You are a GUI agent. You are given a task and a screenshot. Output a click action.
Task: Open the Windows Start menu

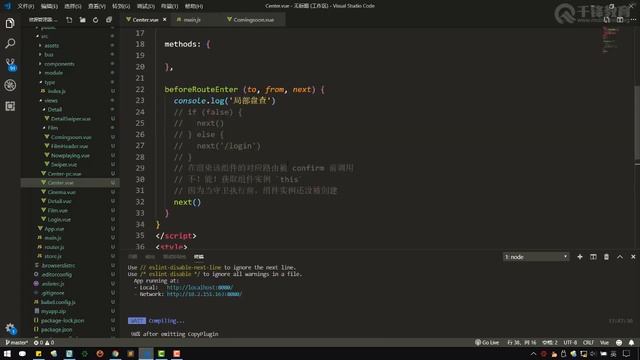pos(7,353)
